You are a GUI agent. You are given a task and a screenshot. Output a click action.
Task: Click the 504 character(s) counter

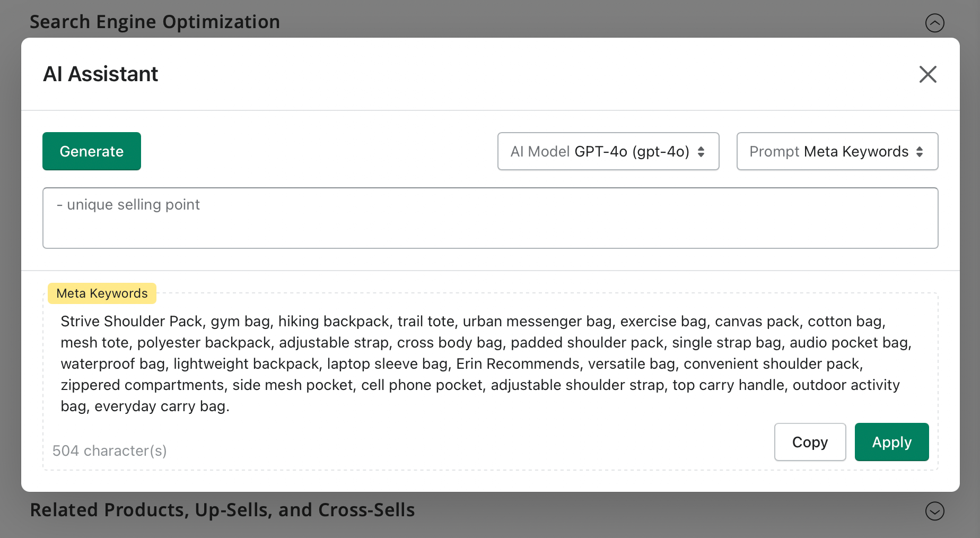click(110, 451)
